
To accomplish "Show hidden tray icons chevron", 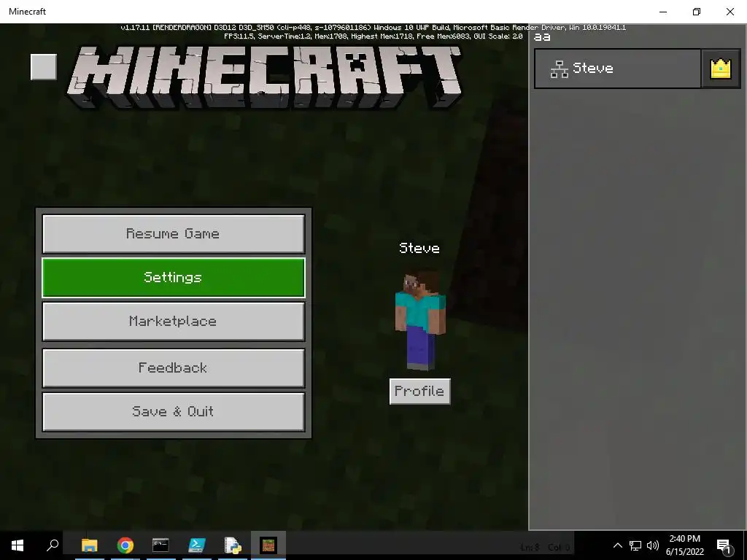I will [x=617, y=545].
